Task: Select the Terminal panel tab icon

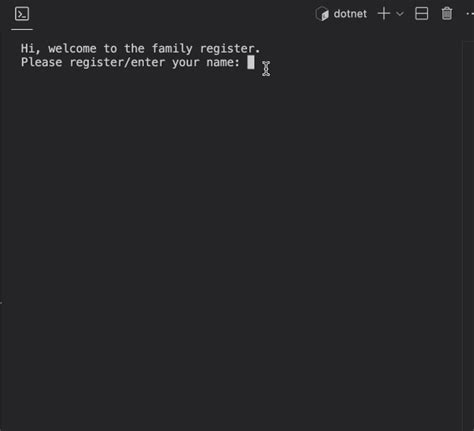Action: (x=22, y=14)
